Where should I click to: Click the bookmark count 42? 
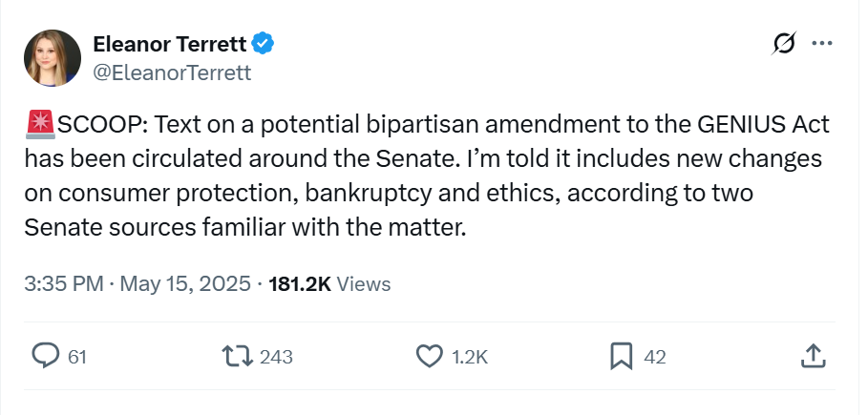click(x=655, y=357)
